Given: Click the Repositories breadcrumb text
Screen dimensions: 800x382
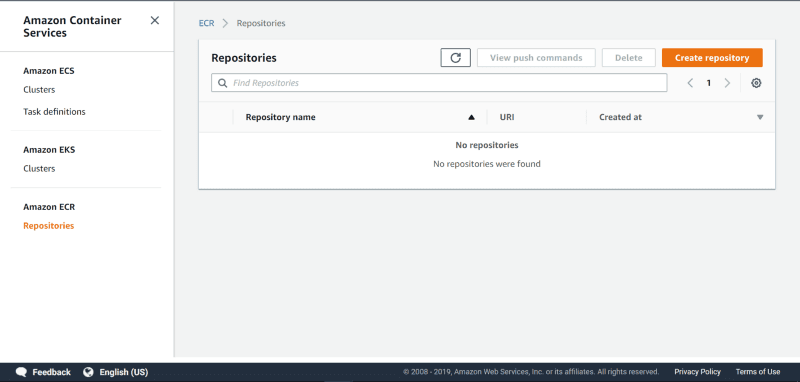Looking at the screenshot, I should [x=261, y=23].
